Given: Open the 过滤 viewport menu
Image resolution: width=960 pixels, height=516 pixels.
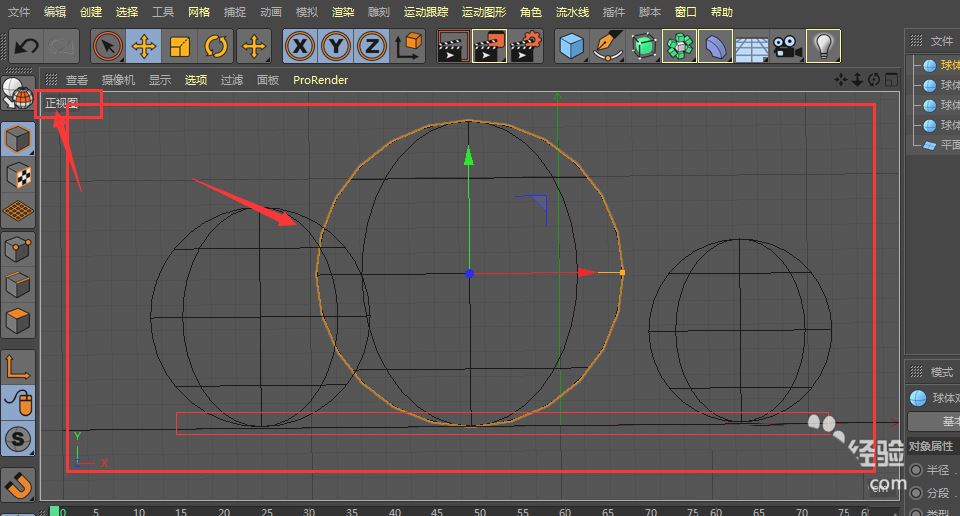Looking at the screenshot, I should click(x=232, y=80).
